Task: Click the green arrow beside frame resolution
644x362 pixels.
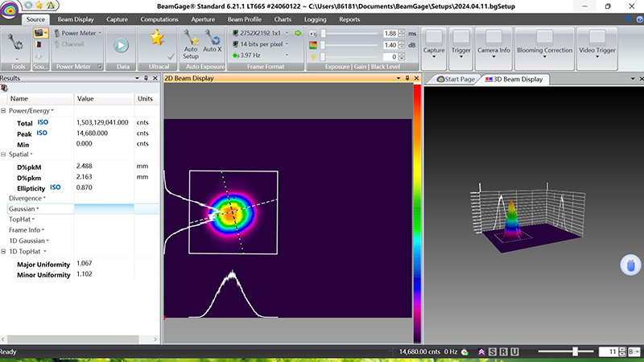Action: tap(298, 33)
